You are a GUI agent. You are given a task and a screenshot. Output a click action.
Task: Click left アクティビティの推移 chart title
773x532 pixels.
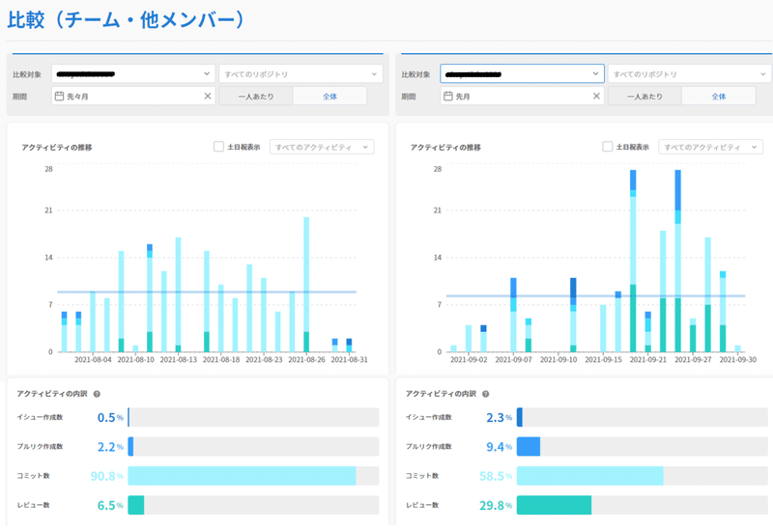[57, 148]
